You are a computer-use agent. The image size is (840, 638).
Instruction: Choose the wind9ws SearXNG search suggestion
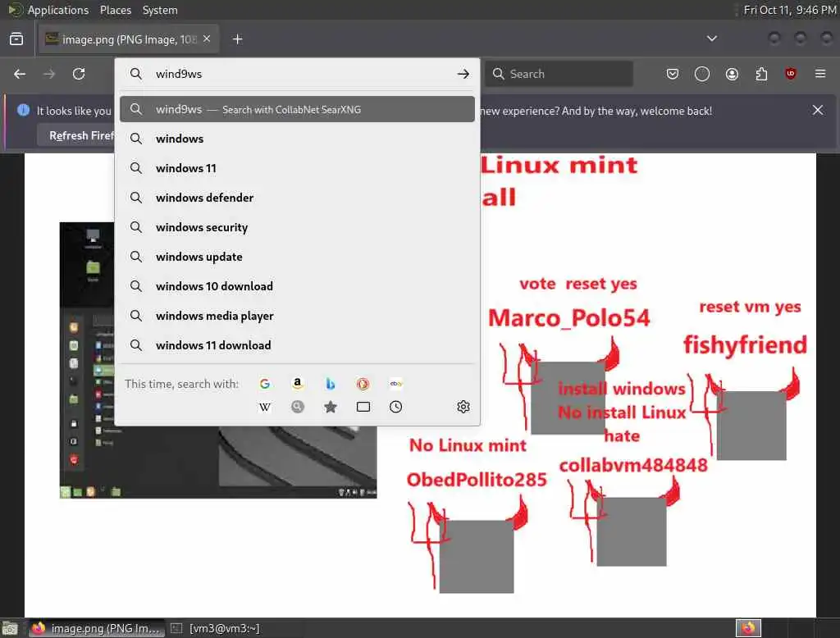point(297,109)
